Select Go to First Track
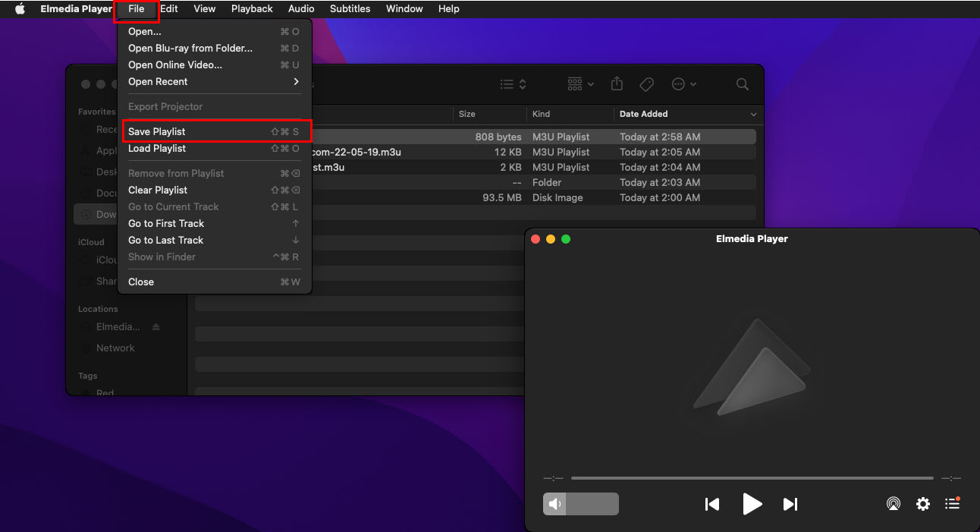The height and width of the screenshot is (532, 980). [x=215, y=223]
